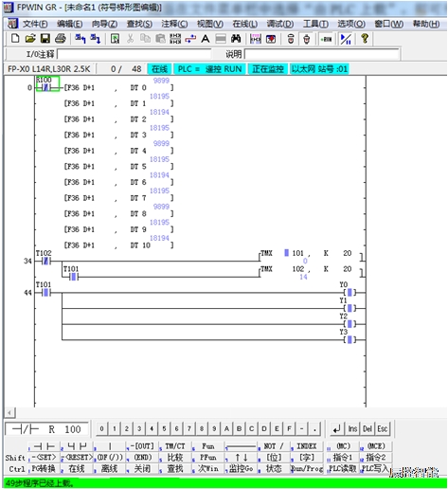This screenshot has width=448, height=489.
Task: Click the letter A comment icon
Action: tap(206, 39)
